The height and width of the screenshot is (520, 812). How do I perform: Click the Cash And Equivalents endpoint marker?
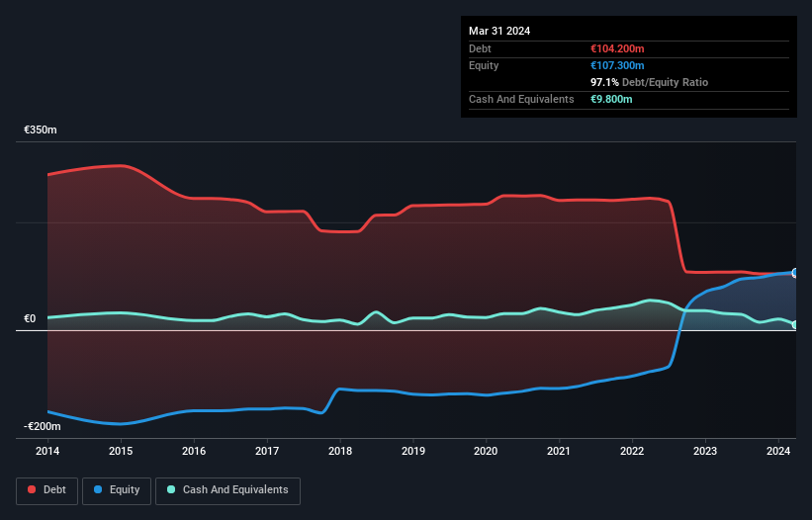click(x=795, y=325)
